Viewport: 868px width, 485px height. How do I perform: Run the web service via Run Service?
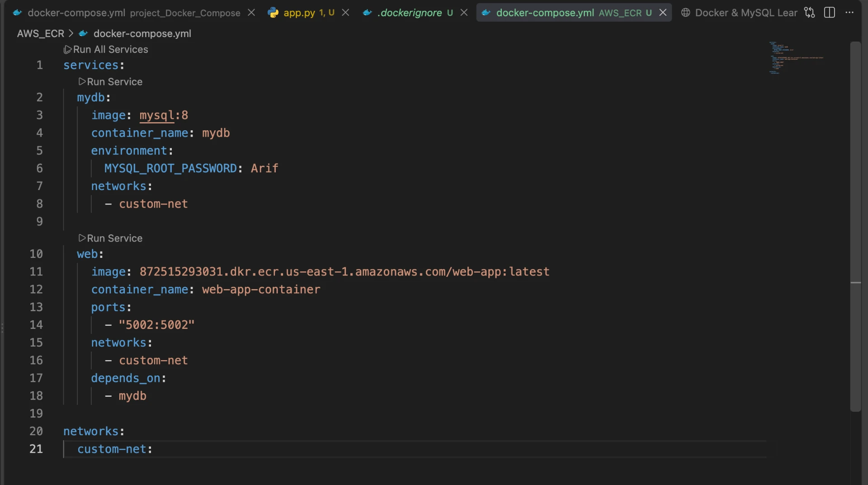[110, 238]
